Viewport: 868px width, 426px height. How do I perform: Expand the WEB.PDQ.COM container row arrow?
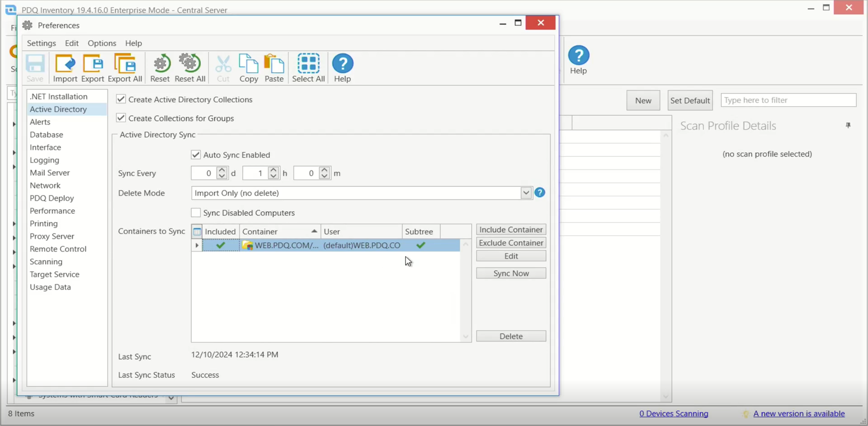(197, 245)
